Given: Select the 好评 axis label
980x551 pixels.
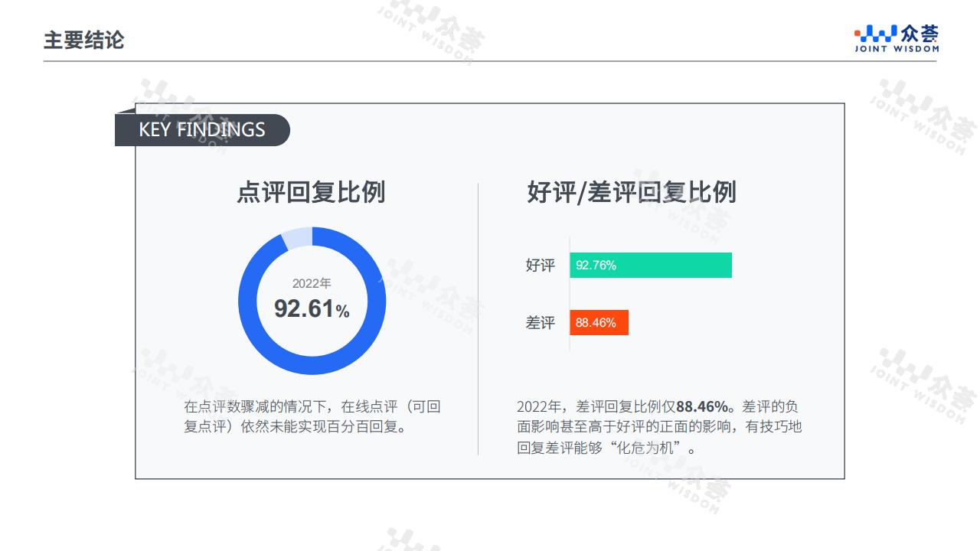Looking at the screenshot, I should click(x=541, y=266).
